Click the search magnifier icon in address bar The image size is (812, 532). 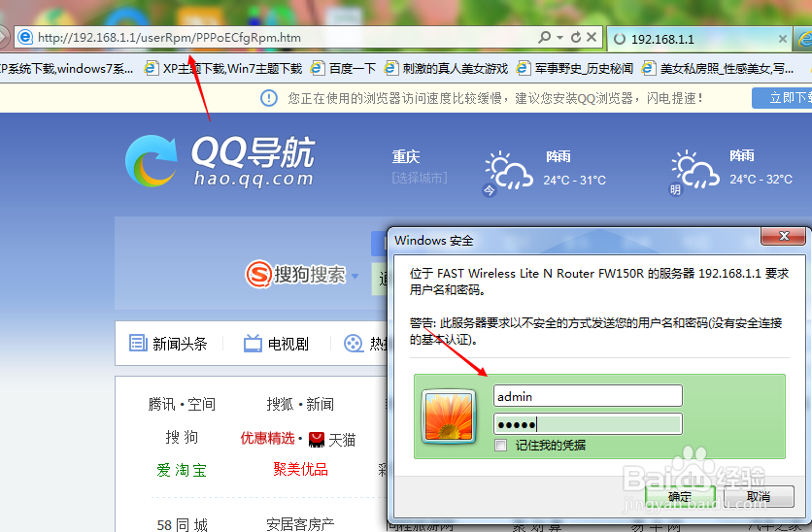click(544, 37)
